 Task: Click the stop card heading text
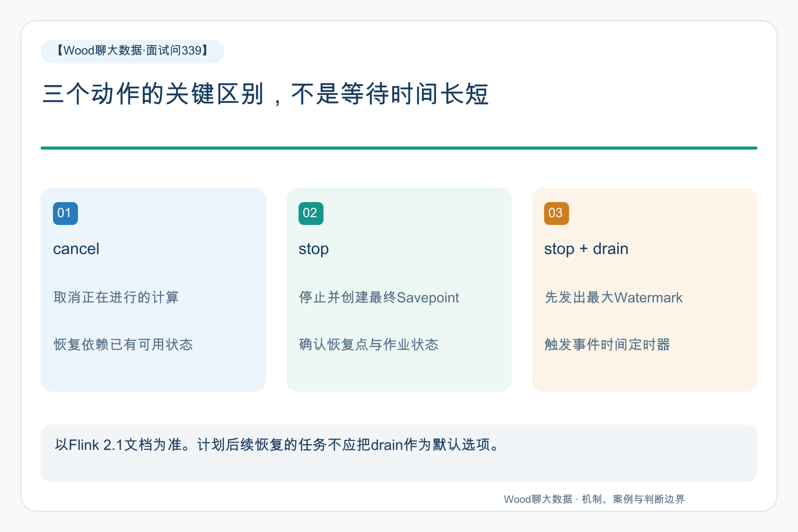click(314, 249)
